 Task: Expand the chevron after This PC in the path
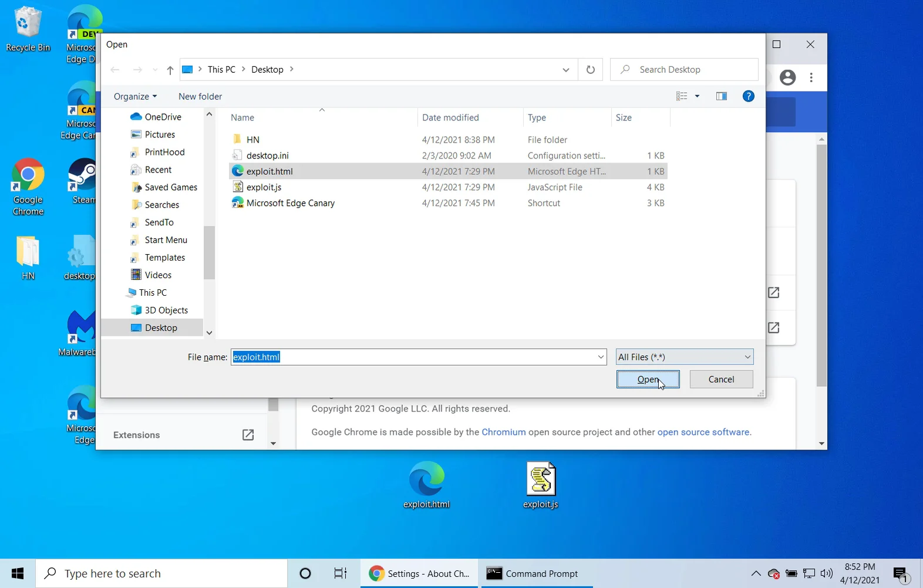point(243,69)
